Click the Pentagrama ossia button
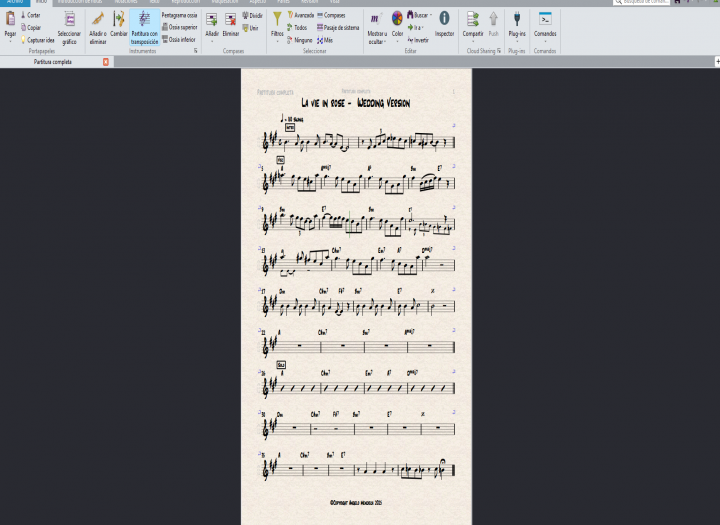Screen dimensions: 720x525 (178, 15)
